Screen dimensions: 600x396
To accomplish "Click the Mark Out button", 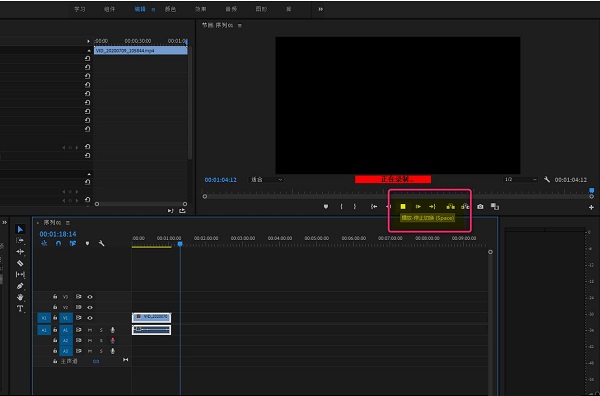I will point(355,207).
